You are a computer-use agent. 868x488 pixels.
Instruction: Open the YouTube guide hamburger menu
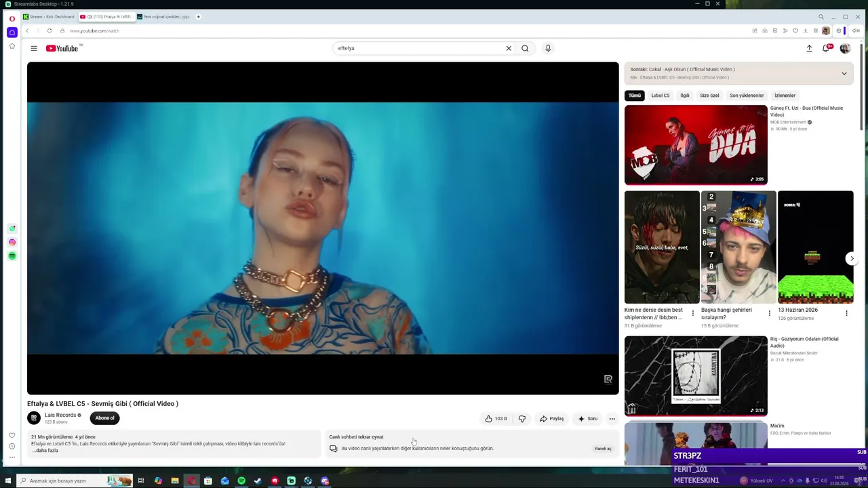coord(34,48)
